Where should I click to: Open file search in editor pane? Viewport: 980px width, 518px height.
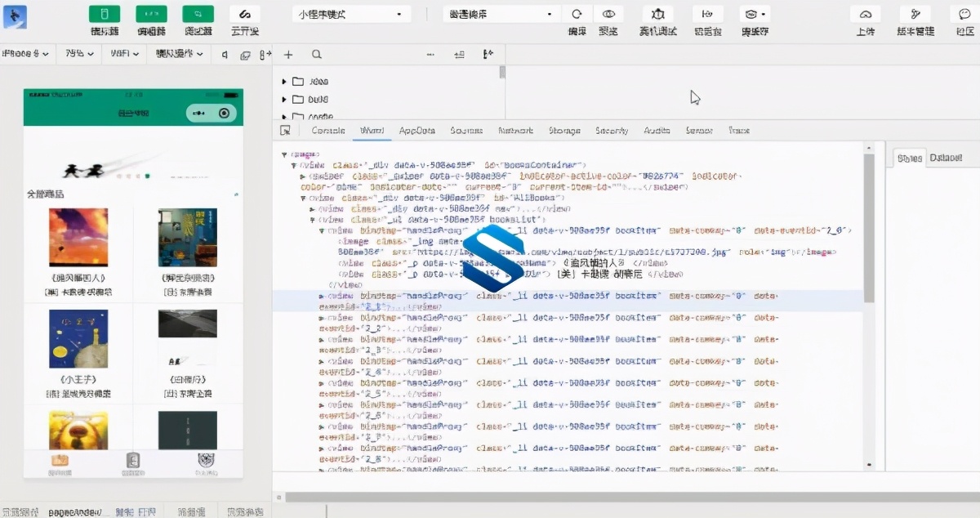pos(316,55)
